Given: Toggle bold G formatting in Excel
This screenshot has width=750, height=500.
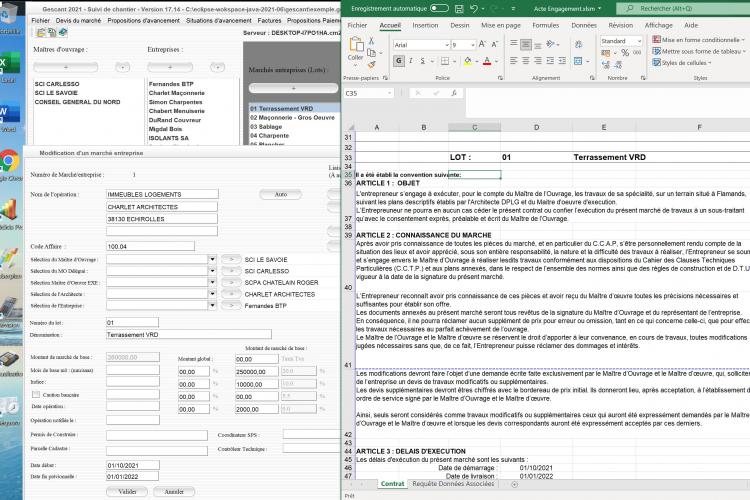Looking at the screenshot, I should [399, 61].
